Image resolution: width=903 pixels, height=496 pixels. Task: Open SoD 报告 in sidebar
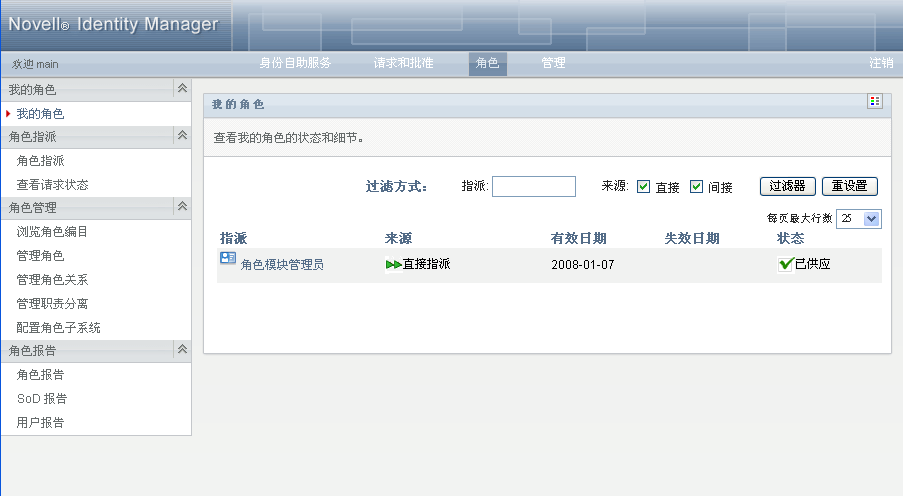(x=42, y=399)
